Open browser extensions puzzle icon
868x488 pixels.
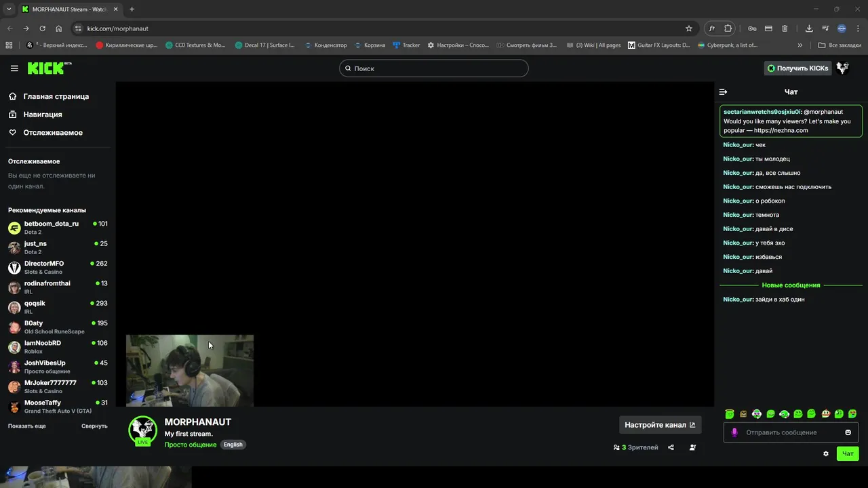728,28
